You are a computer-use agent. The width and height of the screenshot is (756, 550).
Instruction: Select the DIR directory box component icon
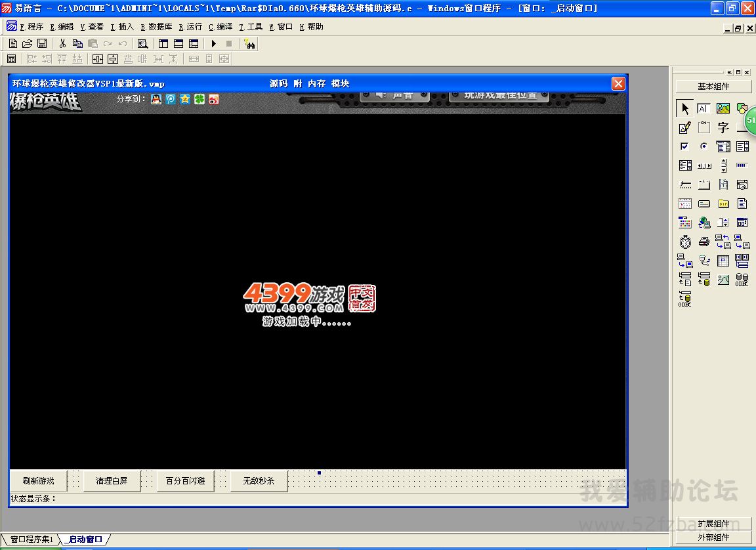(723, 203)
